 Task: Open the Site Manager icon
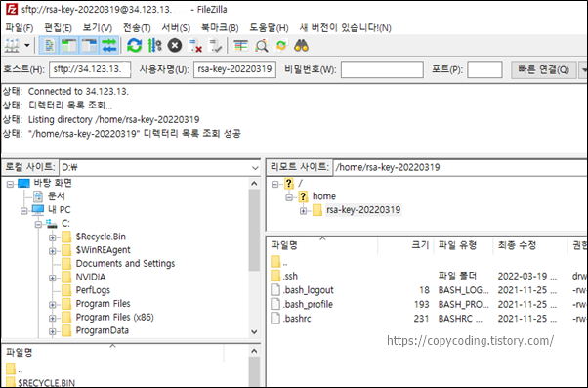pos(12,46)
